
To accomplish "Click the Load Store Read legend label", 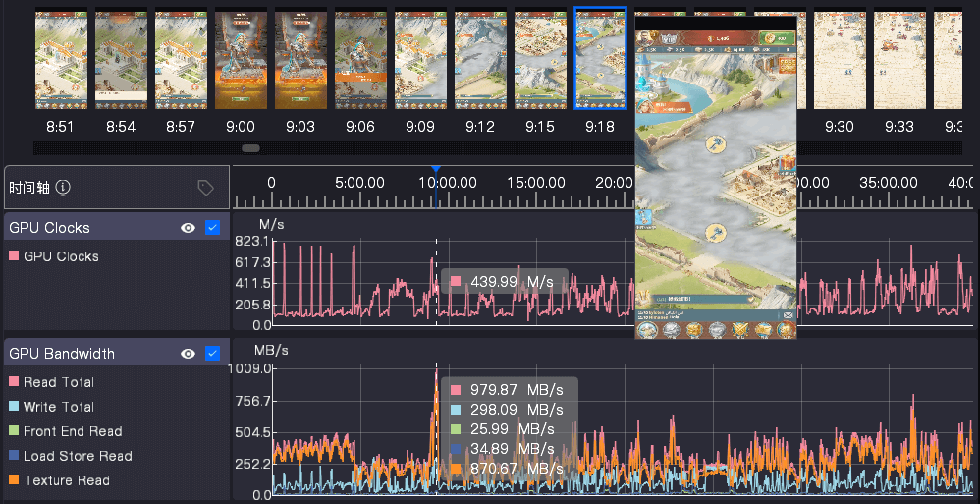I will point(78,456).
